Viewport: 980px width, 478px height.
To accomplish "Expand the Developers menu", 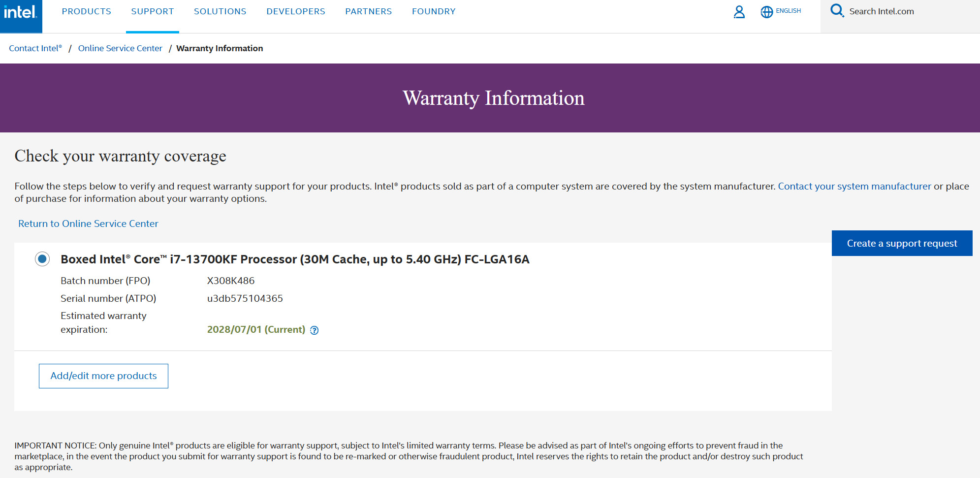I will (x=296, y=11).
